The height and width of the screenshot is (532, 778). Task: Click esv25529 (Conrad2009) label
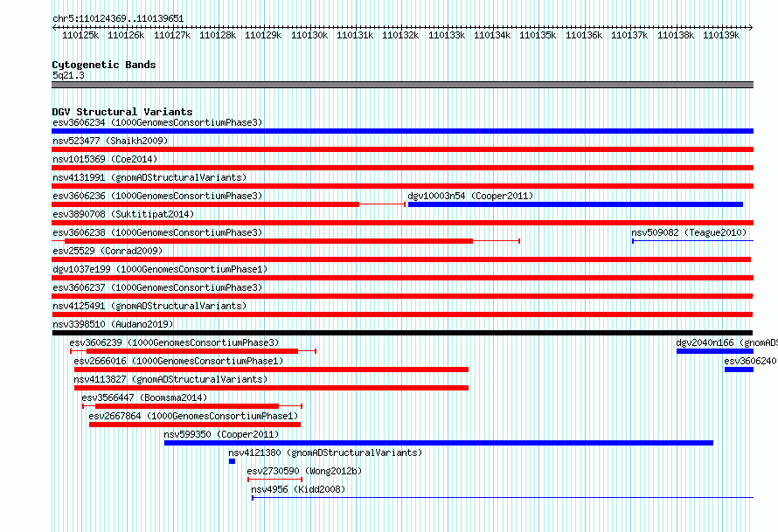(x=108, y=251)
